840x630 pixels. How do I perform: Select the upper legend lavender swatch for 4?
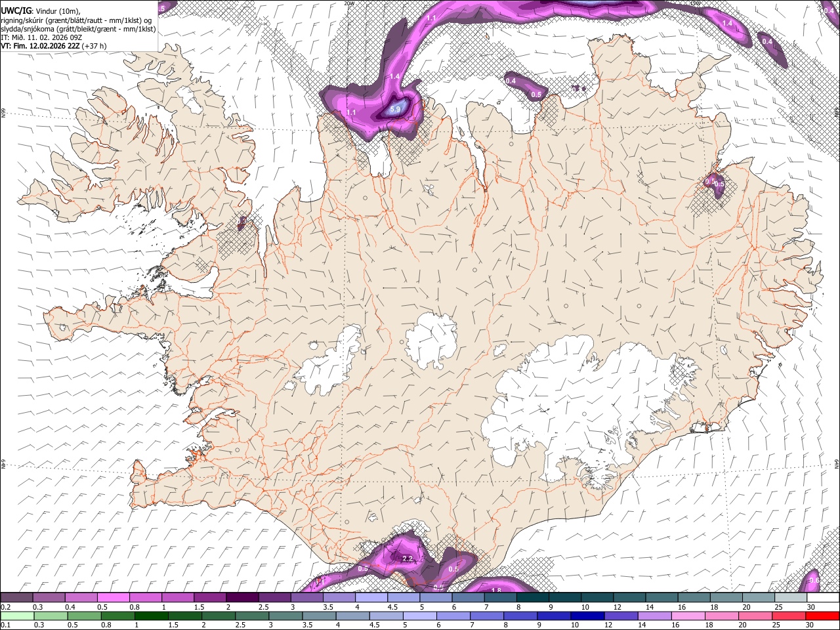(x=371, y=598)
